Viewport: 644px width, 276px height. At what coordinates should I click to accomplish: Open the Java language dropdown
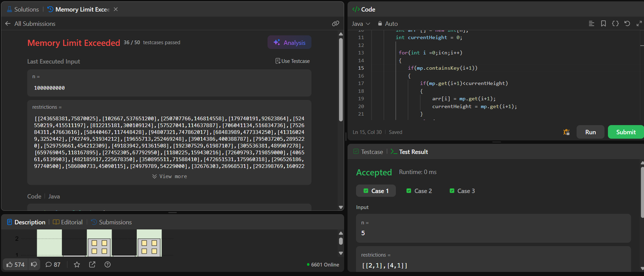click(x=361, y=24)
